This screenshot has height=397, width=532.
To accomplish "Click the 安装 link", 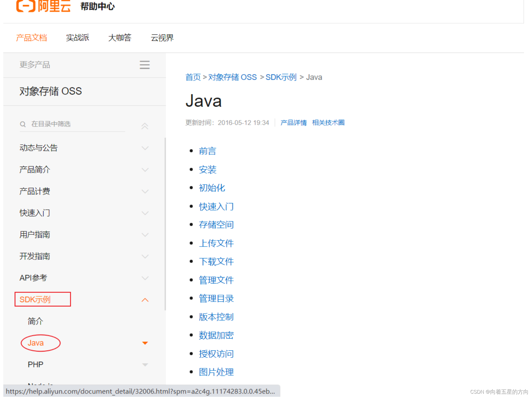I will click(x=207, y=169).
